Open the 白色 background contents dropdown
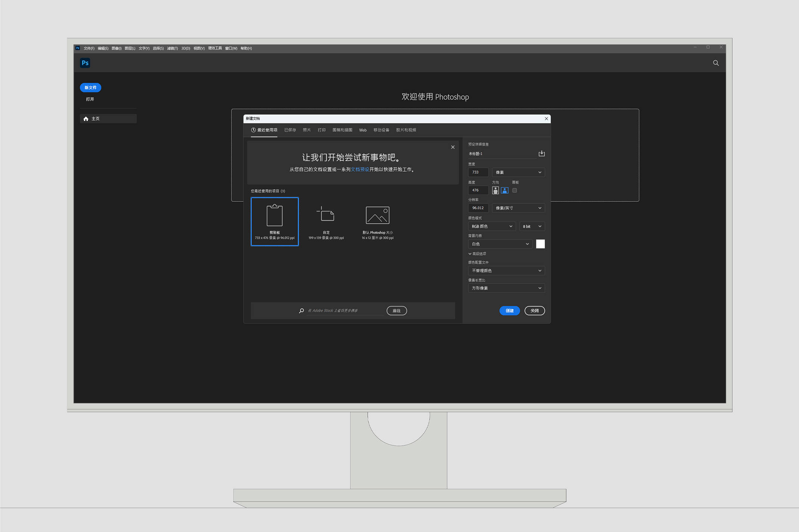The image size is (799, 532). (x=500, y=244)
